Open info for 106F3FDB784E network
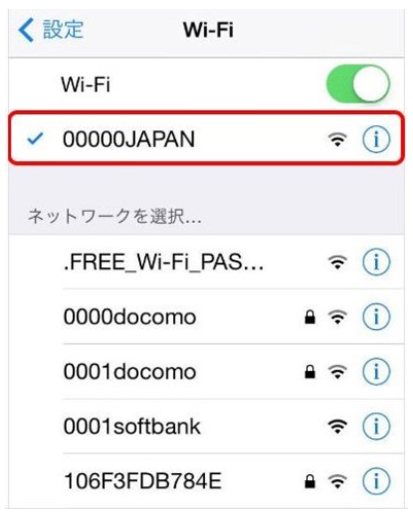 376,481
